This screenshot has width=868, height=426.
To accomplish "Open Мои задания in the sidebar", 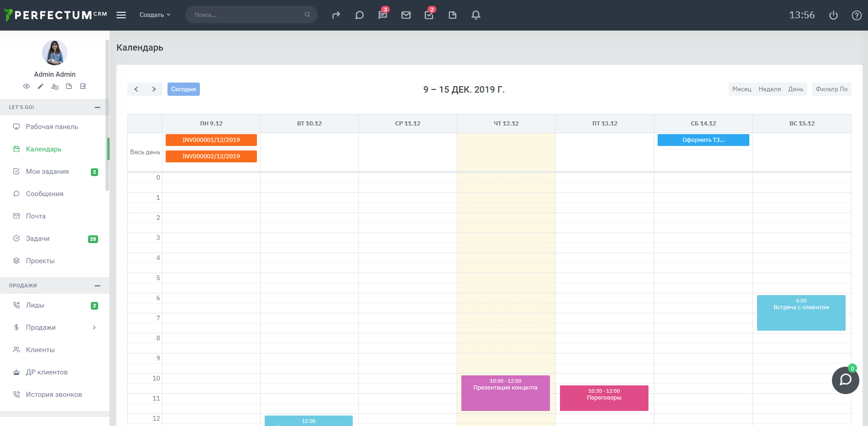I will tap(47, 171).
